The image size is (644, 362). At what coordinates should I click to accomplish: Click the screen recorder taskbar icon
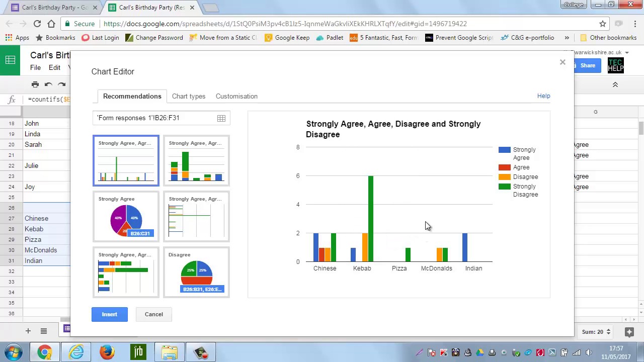coord(201,352)
